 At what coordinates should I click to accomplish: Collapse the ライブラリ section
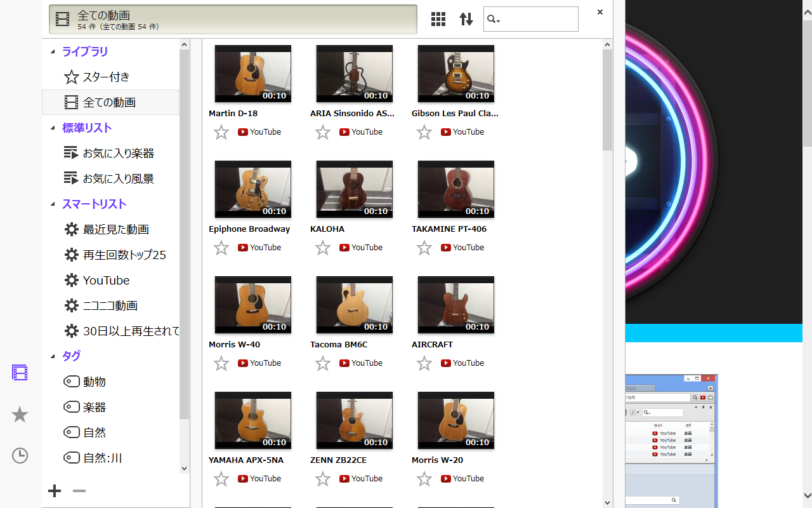tap(53, 51)
